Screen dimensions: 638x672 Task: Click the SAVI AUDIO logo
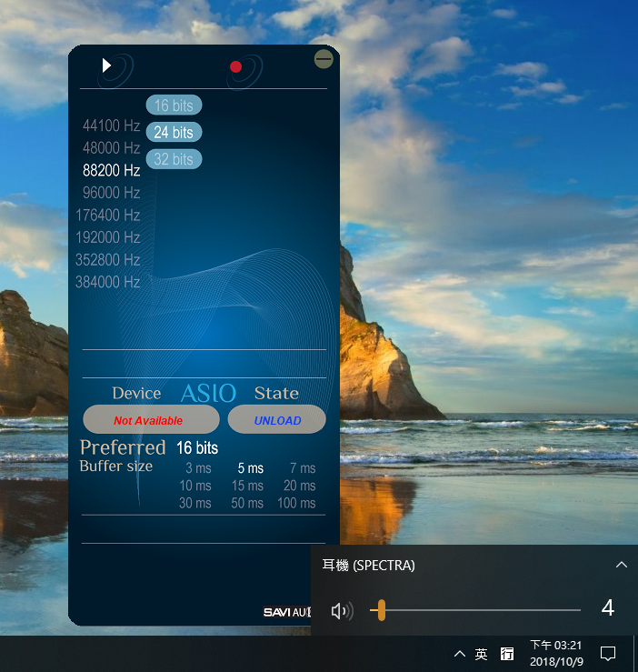(x=287, y=612)
